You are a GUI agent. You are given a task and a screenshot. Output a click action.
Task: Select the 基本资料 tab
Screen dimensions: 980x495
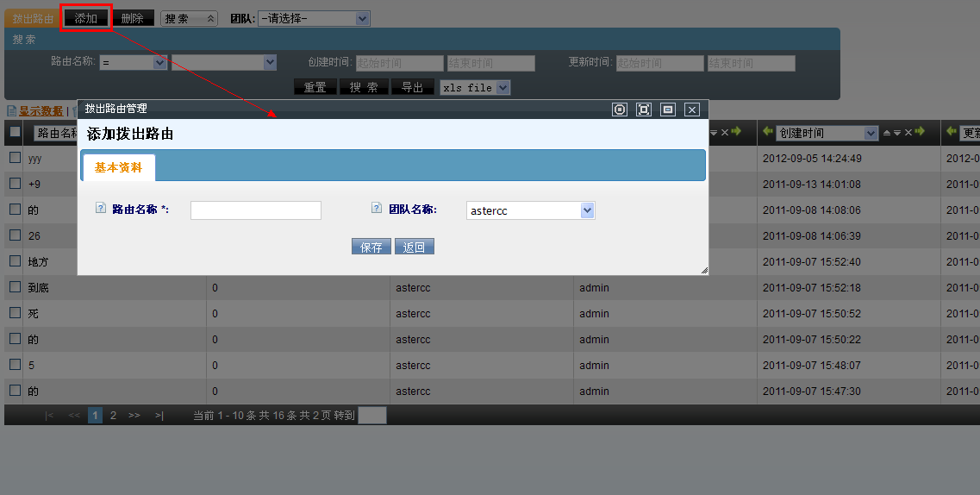[119, 168]
